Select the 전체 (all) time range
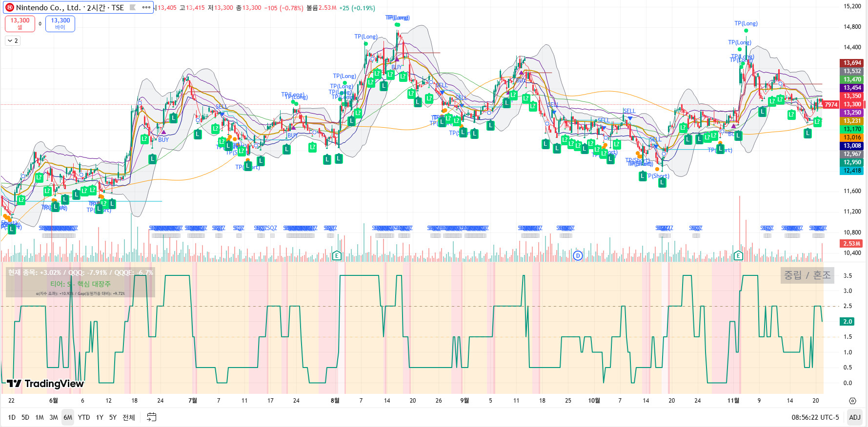 pyautogui.click(x=129, y=417)
